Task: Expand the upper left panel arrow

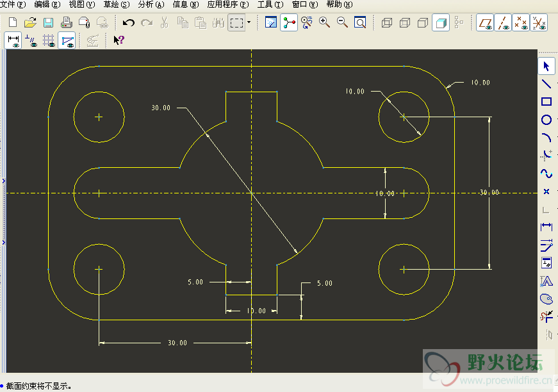Action: click(x=4, y=181)
